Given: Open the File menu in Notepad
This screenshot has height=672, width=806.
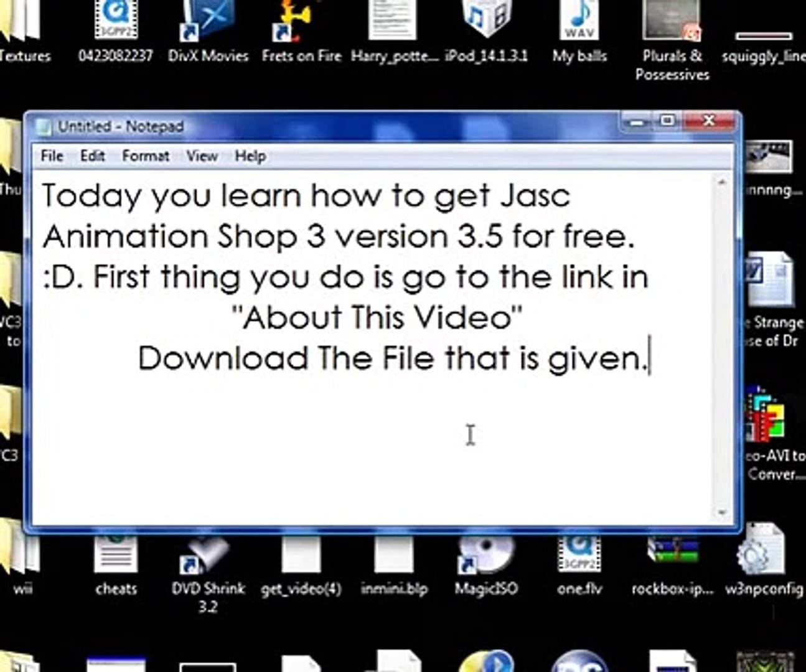Looking at the screenshot, I should (x=52, y=156).
